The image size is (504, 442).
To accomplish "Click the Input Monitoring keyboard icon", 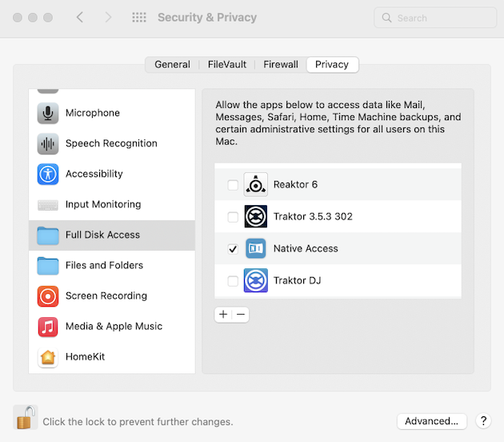I will coord(48,205).
